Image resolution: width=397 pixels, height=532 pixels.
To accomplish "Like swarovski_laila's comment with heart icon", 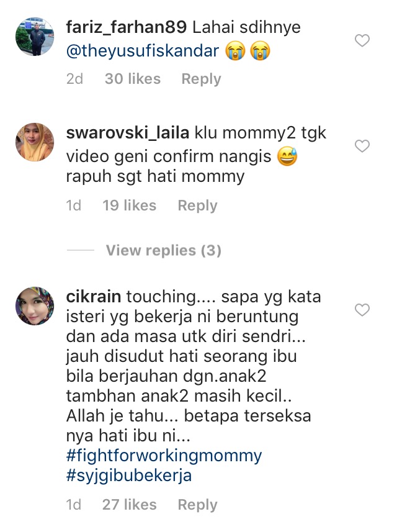I will (362, 147).
